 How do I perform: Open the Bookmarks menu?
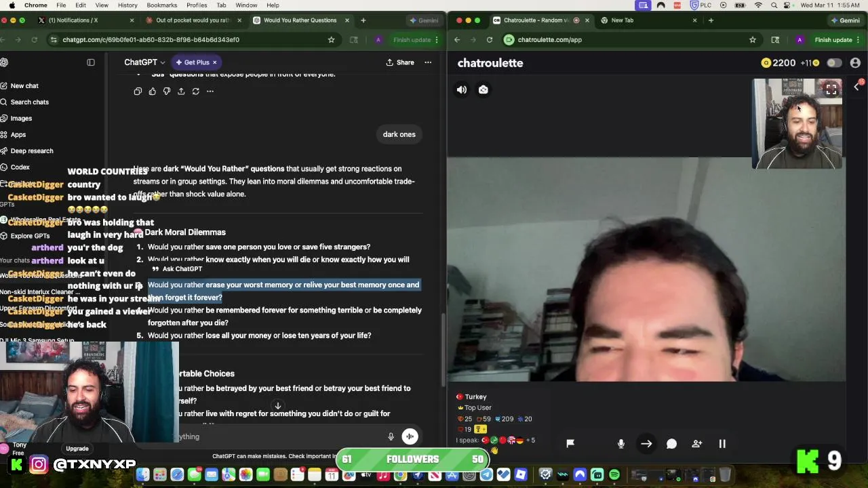point(162,5)
